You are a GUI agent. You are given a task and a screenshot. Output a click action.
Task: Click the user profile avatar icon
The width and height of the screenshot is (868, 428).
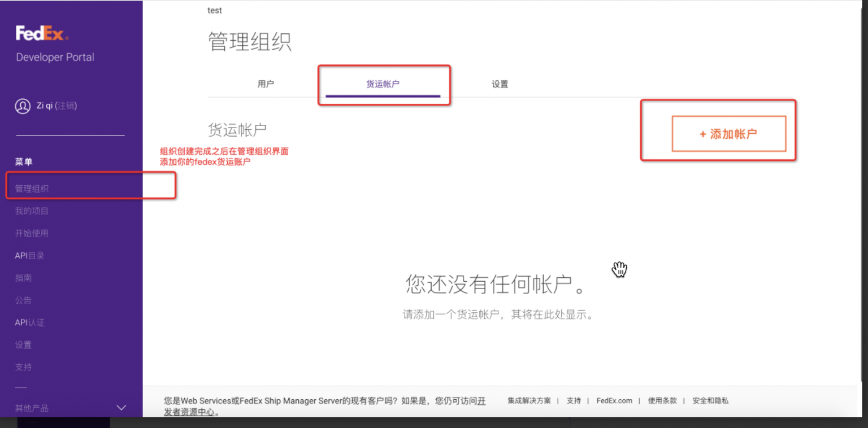pyautogui.click(x=23, y=106)
